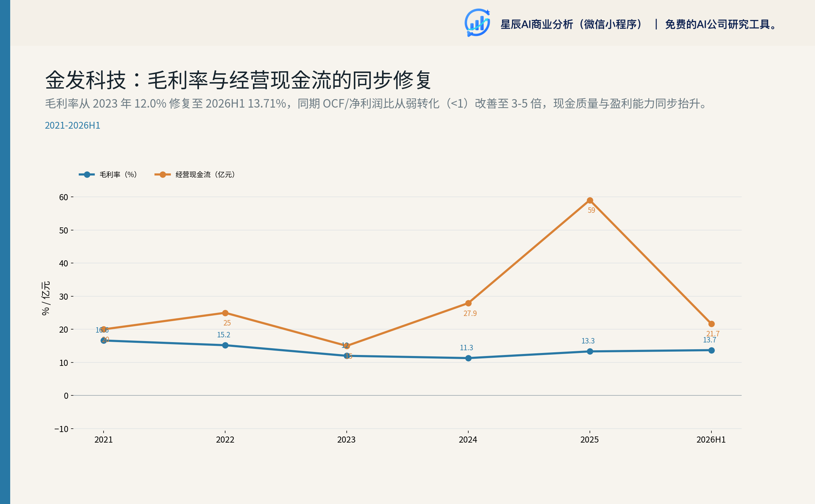The width and height of the screenshot is (815, 504).
Task: Click the 免费的AI公司研究工具 slogan
Action: point(721,24)
